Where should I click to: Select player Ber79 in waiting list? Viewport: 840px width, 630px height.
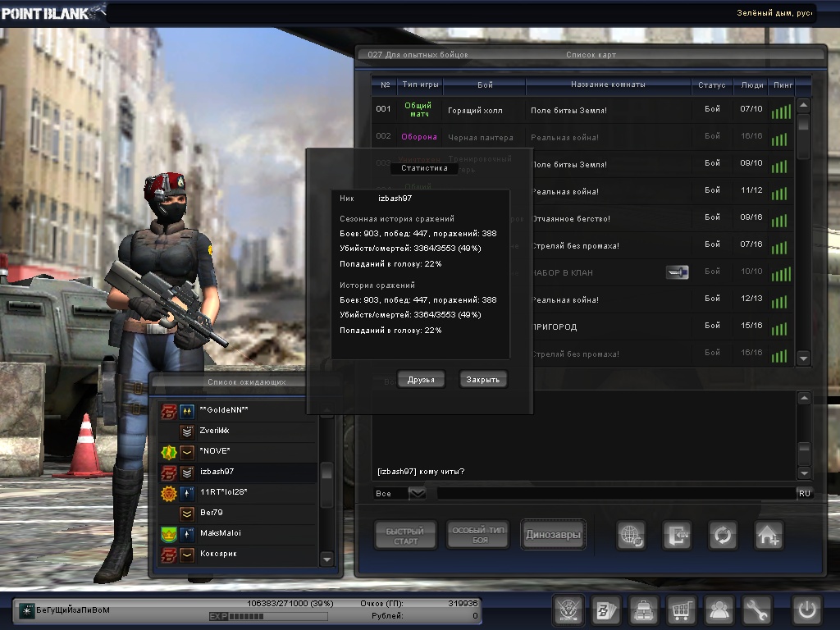point(237,514)
